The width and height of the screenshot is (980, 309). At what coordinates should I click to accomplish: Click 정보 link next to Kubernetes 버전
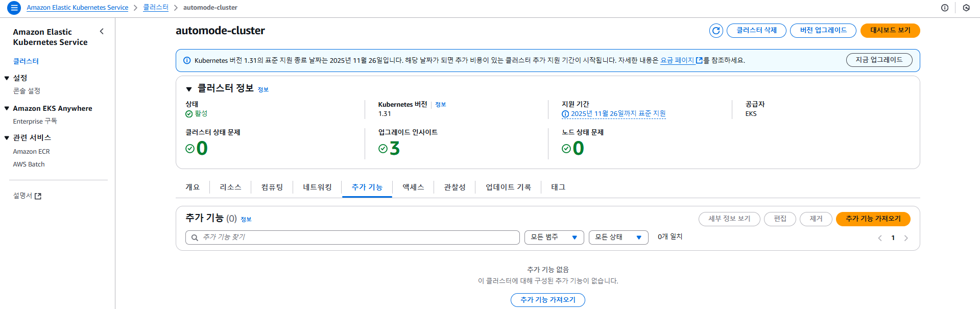pyautogui.click(x=441, y=105)
